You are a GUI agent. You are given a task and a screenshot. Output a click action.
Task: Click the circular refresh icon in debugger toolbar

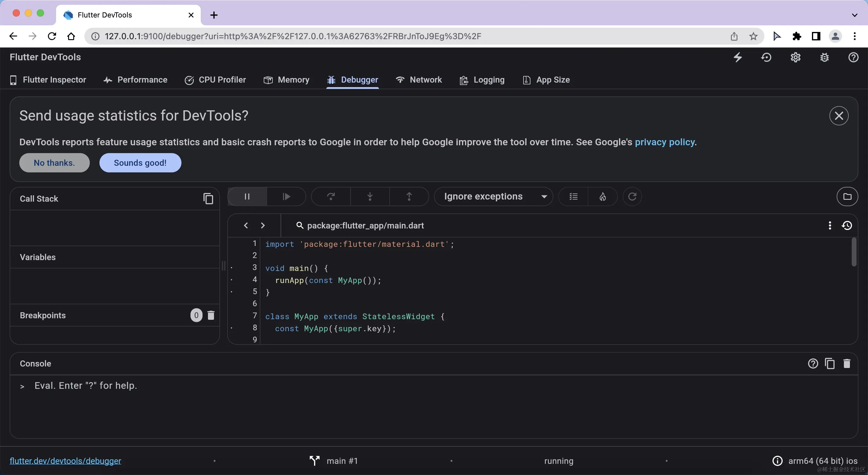pyautogui.click(x=632, y=197)
